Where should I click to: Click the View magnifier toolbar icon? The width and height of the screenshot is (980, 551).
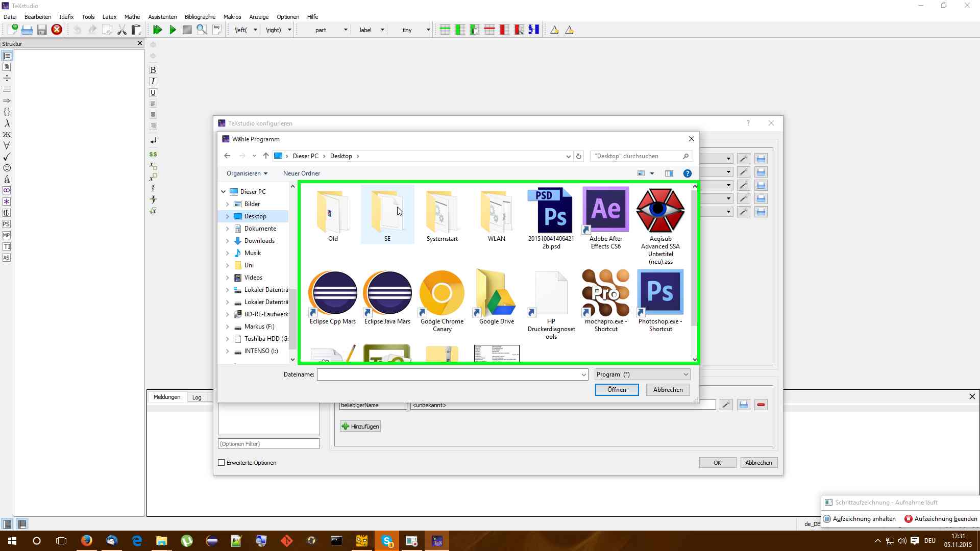(x=202, y=30)
